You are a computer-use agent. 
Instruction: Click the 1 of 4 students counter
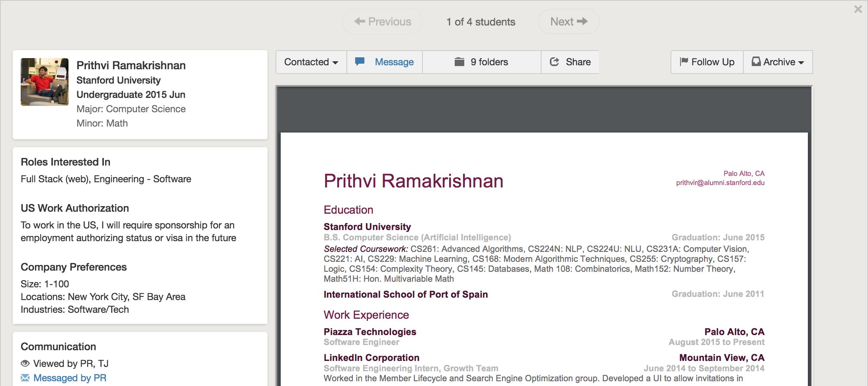pyautogui.click(x=481, y=22)
